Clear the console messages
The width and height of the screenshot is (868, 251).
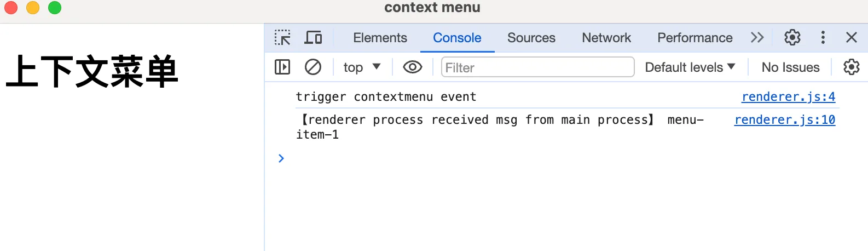pos(313,67)
